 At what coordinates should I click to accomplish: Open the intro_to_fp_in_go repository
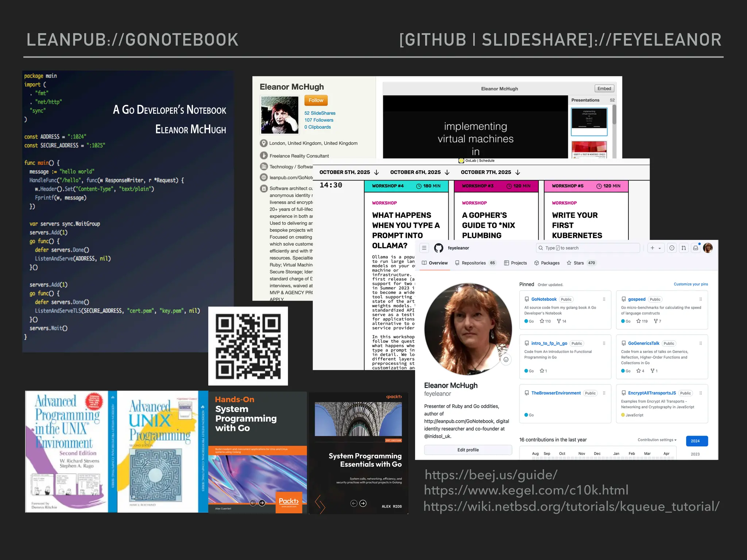point(549,343)
